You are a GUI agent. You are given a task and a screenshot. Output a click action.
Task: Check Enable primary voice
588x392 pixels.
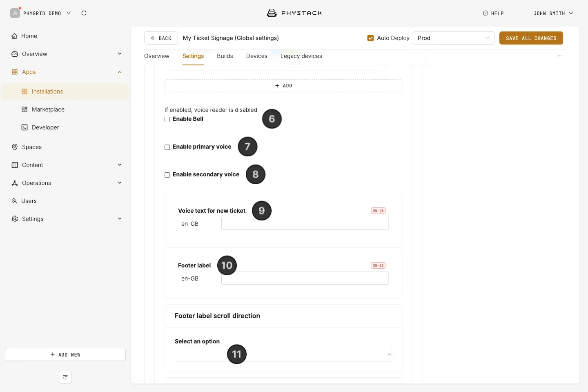point(167,147)
